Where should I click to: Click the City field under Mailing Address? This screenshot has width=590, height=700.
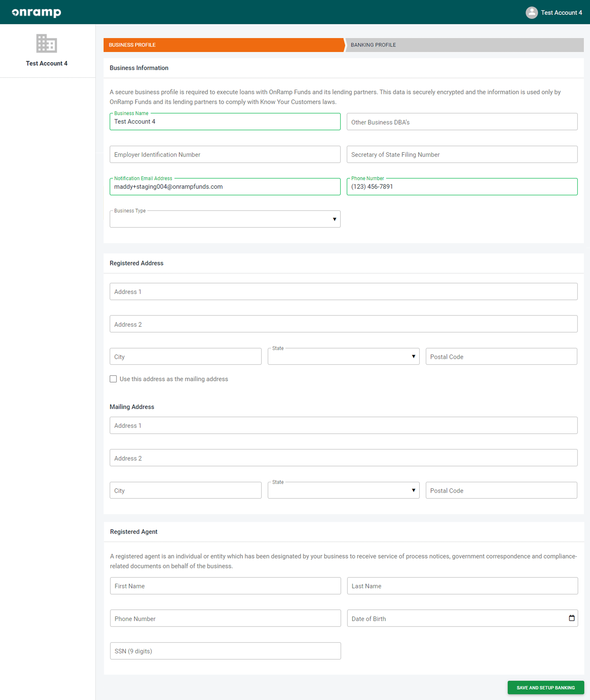tap(185, 490)
